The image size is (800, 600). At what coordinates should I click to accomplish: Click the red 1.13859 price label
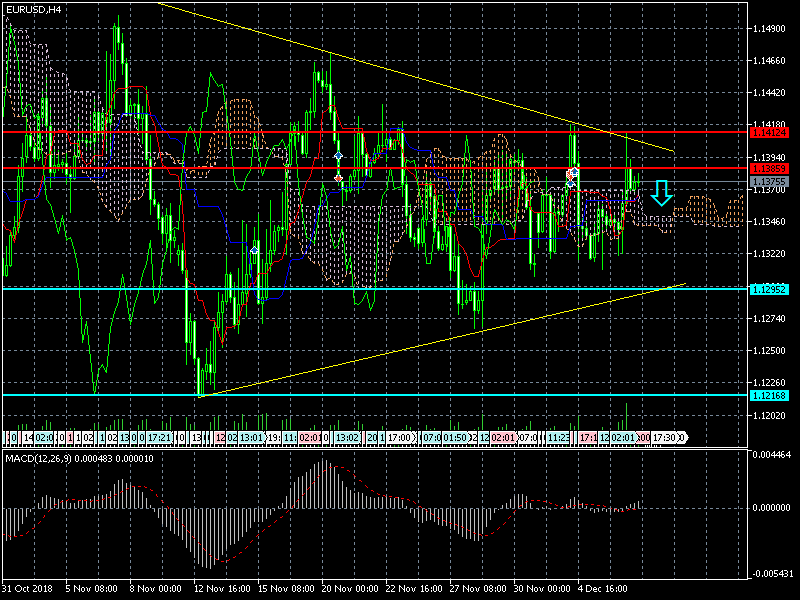point(769,168)
